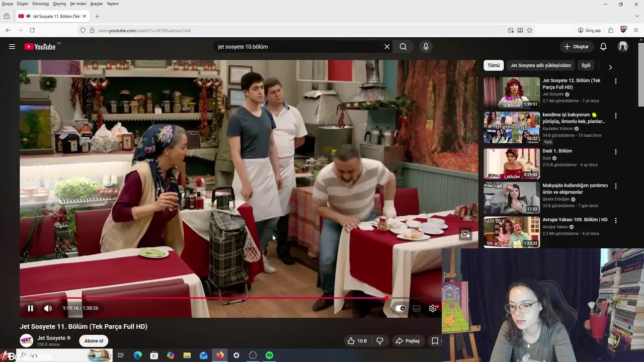
Task: Open the Firefox extensions puzzle icon
Action: click(x=610, y=30)
